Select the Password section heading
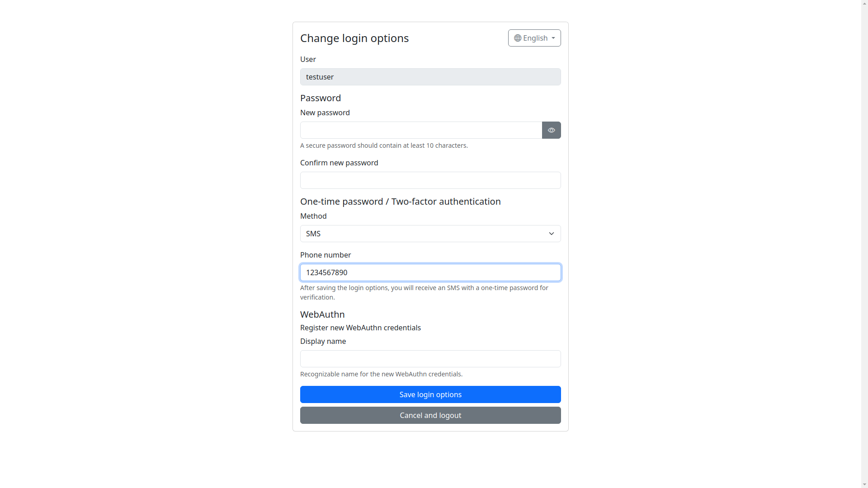 point(321,98)
